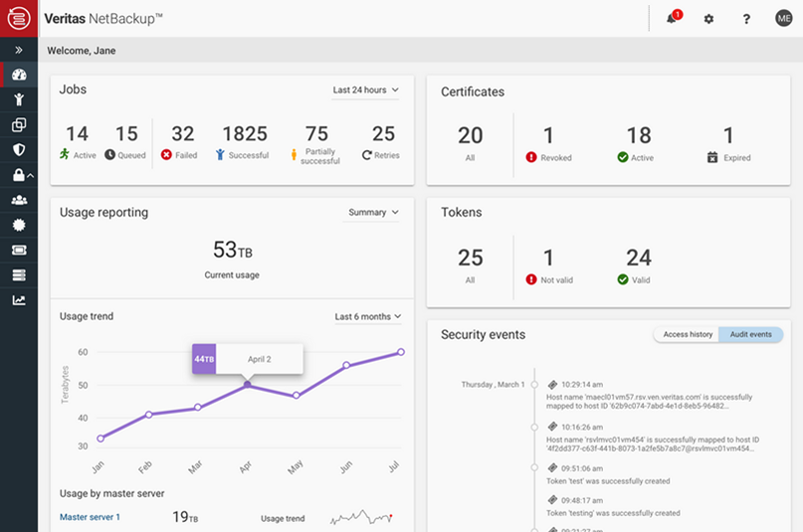This screenshot has width=803, height=532.
Task: Open the Master server 1 link
Action: tap(90, 517)
